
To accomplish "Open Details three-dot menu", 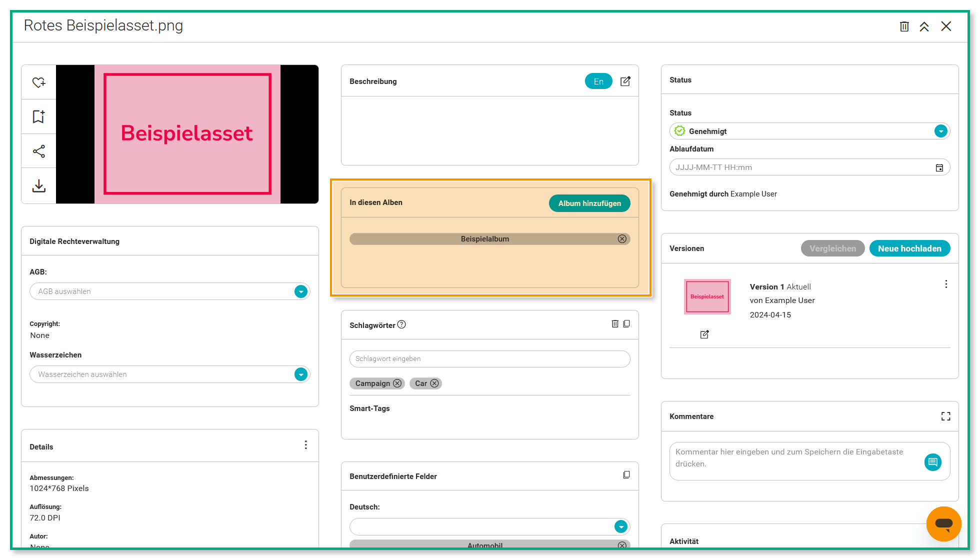I will pos(306,445).
